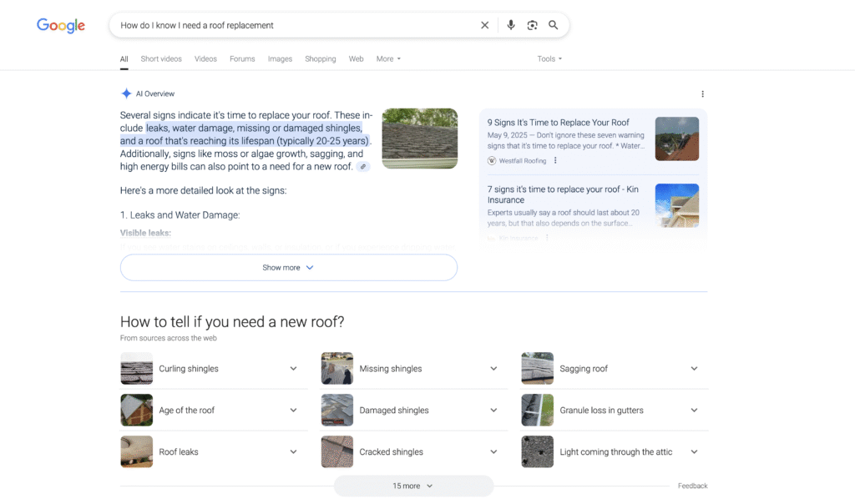Image resolution: width=855 pixels, height=504 pixels.
Task: Click the AI Overview sparkle icon
Action: (x=126, y=93)
